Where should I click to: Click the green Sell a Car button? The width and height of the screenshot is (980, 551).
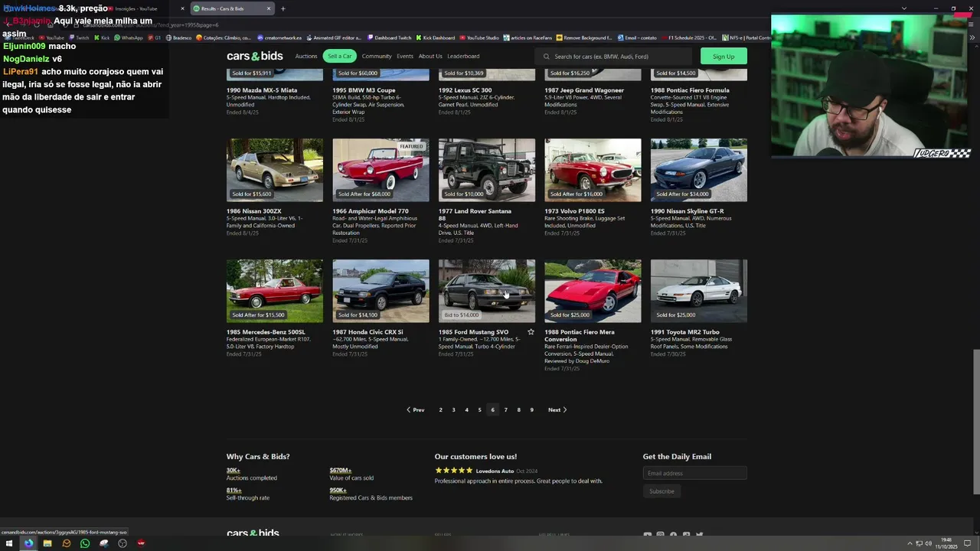coord(340,57)
